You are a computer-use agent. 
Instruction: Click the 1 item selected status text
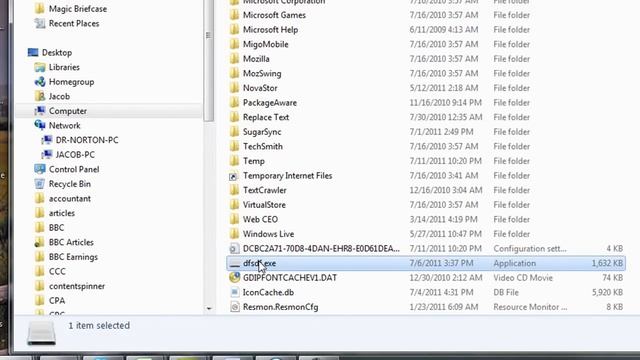pyautogui.click(x=99, y=325)
